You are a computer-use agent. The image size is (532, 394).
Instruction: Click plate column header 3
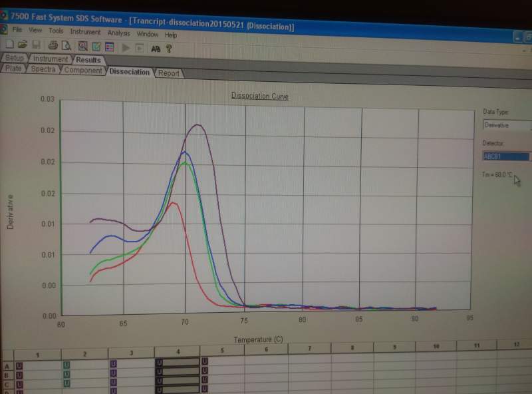coord(132,353)
